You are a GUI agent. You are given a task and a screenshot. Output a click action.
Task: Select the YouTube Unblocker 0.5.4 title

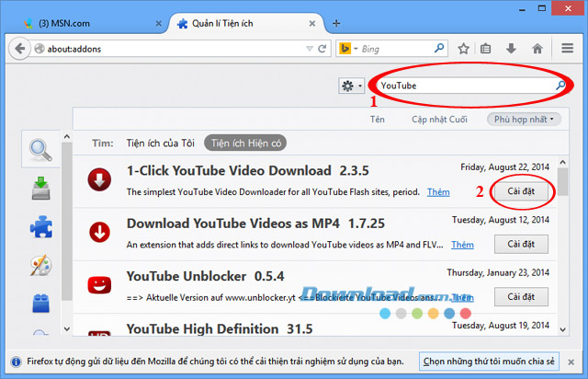click(205, 277)
